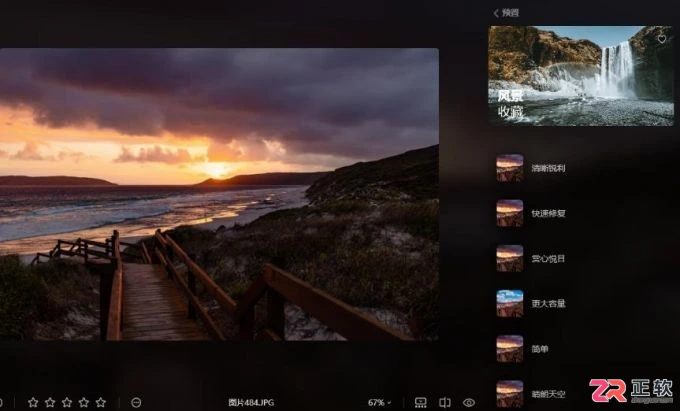
Task: Toggle the eye preview original icon
Action: click(x=469, y=403)
